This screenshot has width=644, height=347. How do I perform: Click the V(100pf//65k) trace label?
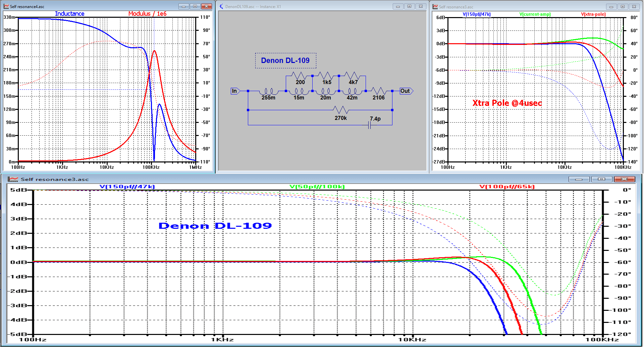(507, 187)
